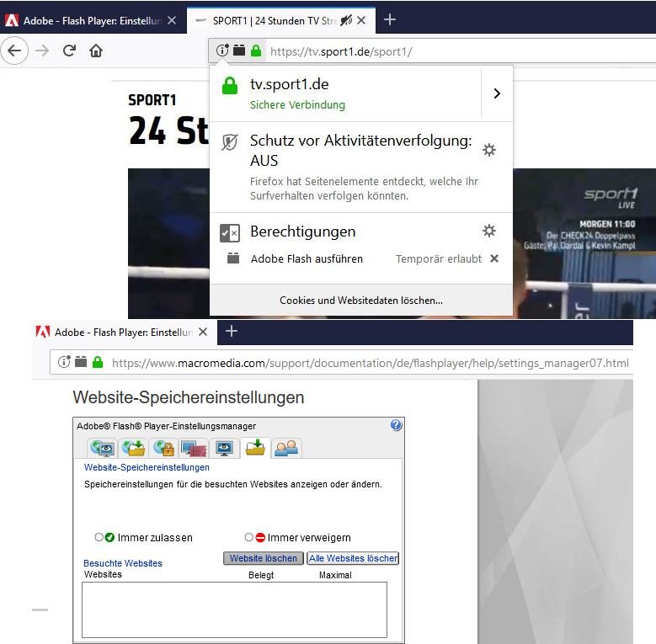The image size is (656, 644).
Task: Select the Immer verweigern radio button
Action: point(248,537)
